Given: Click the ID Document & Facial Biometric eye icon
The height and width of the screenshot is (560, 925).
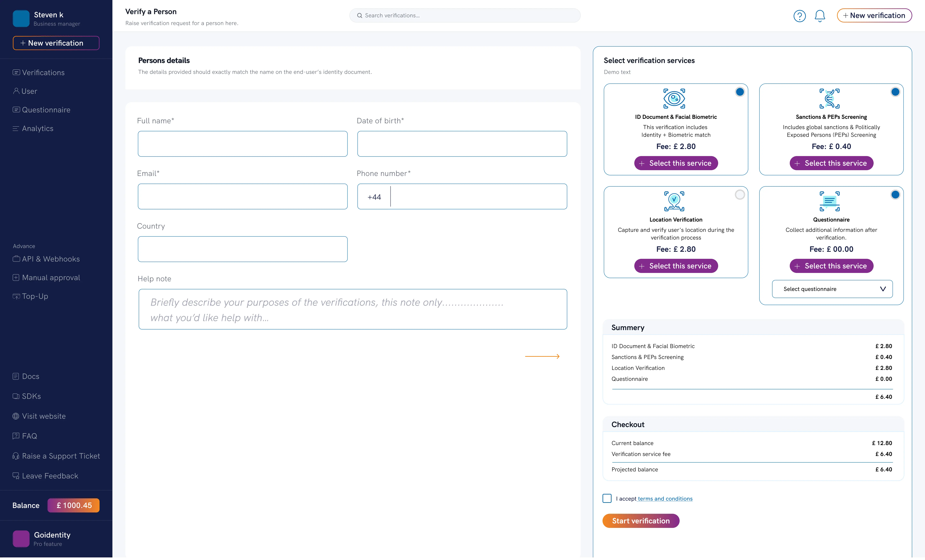Looking at the screenshot, I should click(x=674, y=98).
